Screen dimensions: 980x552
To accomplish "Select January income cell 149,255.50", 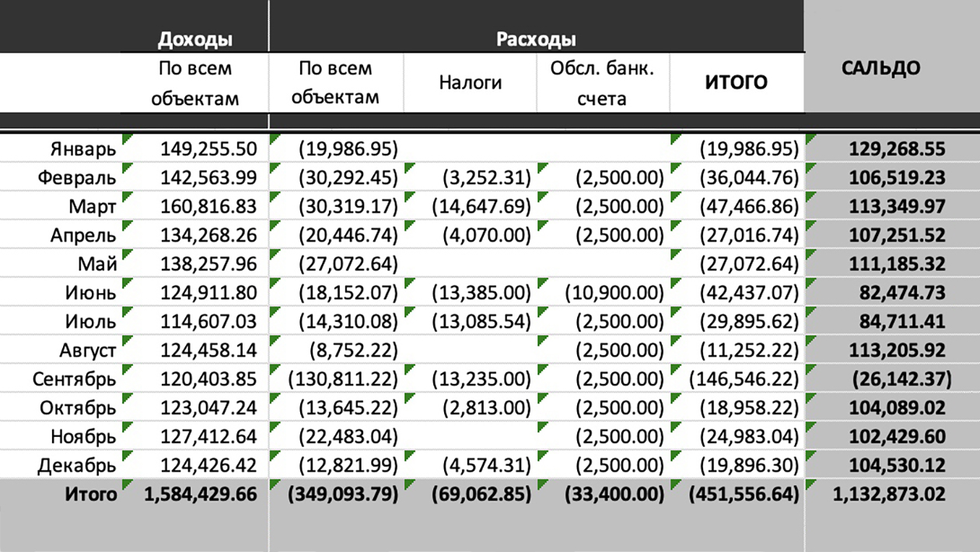I will (x=208, y=149).
